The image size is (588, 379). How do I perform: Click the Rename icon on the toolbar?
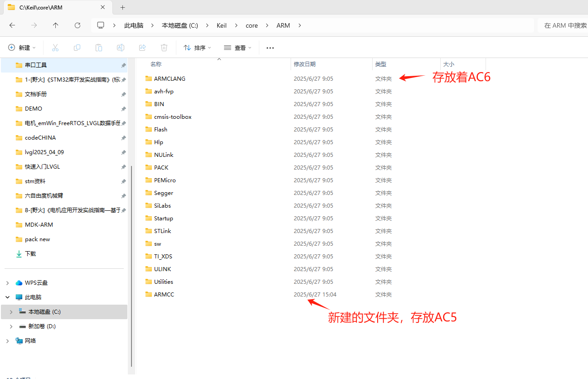[120, 47]
